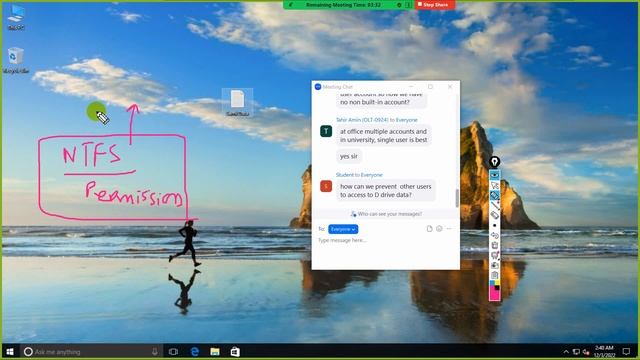Click the pencil icon on green meeting bar

[x=291, y=5]
